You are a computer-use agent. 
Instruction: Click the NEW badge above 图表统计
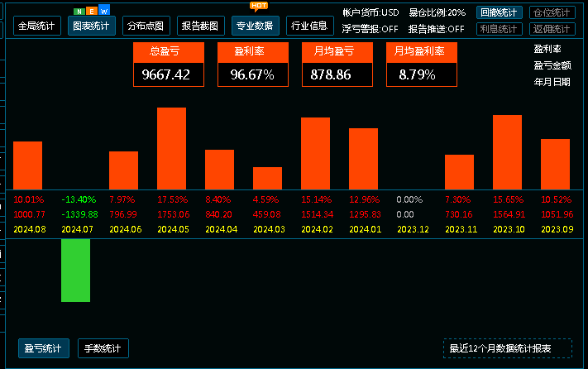(91, 12)
